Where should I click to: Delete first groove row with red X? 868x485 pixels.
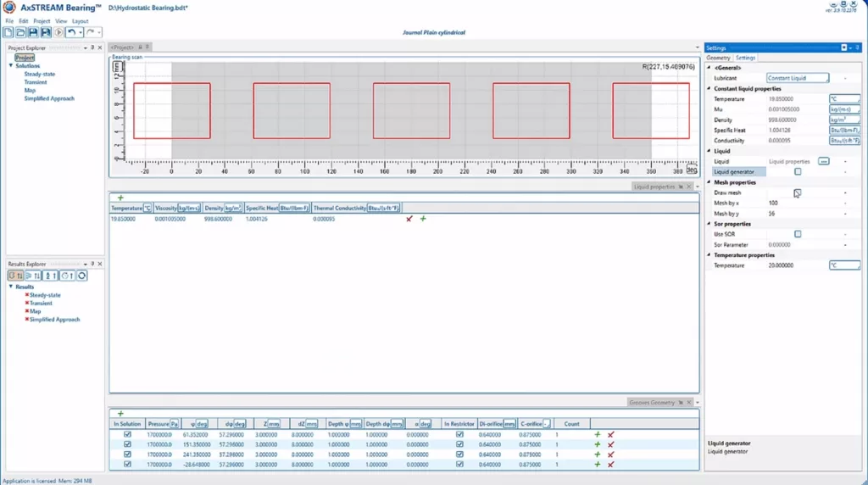point(610,434)
